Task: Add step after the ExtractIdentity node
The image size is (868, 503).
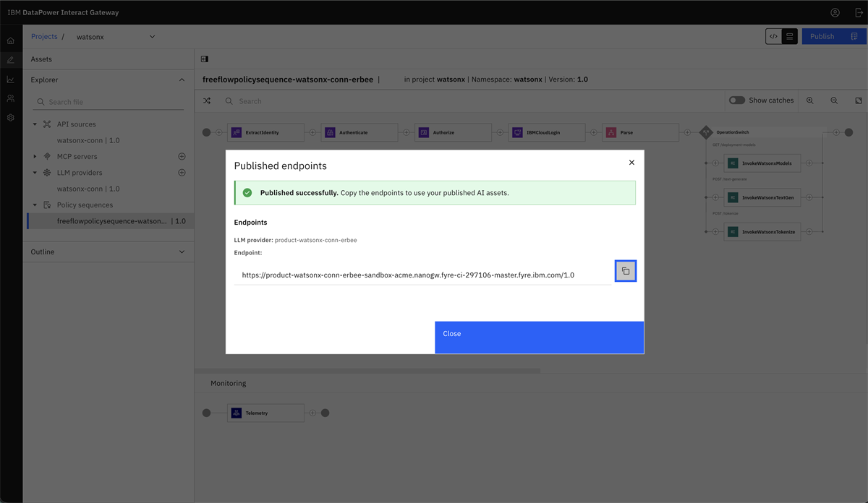Action: [x=312, y=132]
